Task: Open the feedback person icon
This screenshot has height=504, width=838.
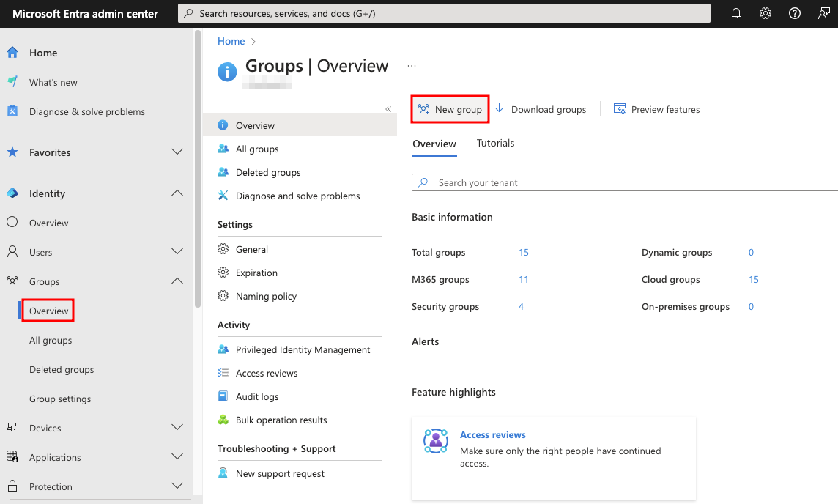Action: coord(823,13)
